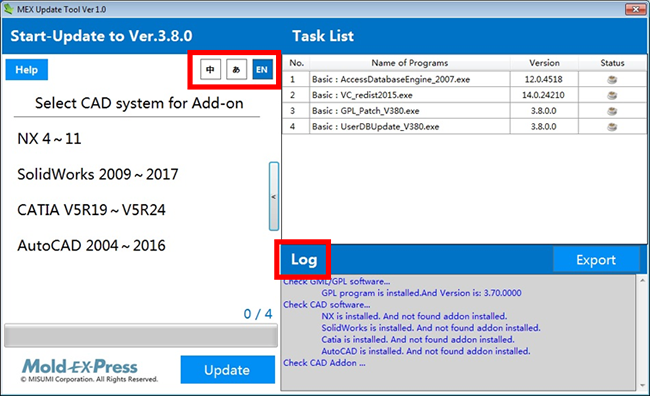Image resolution: width=650 pixels, height=396 pixels.
Task: Click the 'No.' column header
Action: pos(296,63)
